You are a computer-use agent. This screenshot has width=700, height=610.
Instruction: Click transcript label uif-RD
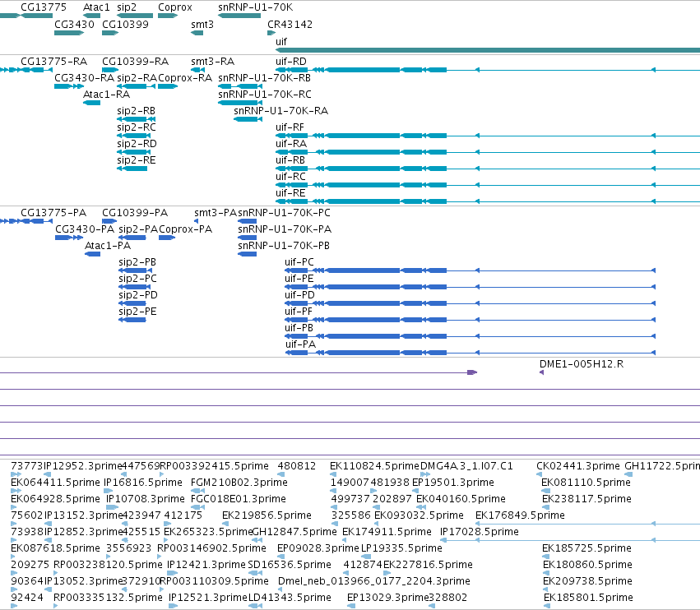pos(291,61)
